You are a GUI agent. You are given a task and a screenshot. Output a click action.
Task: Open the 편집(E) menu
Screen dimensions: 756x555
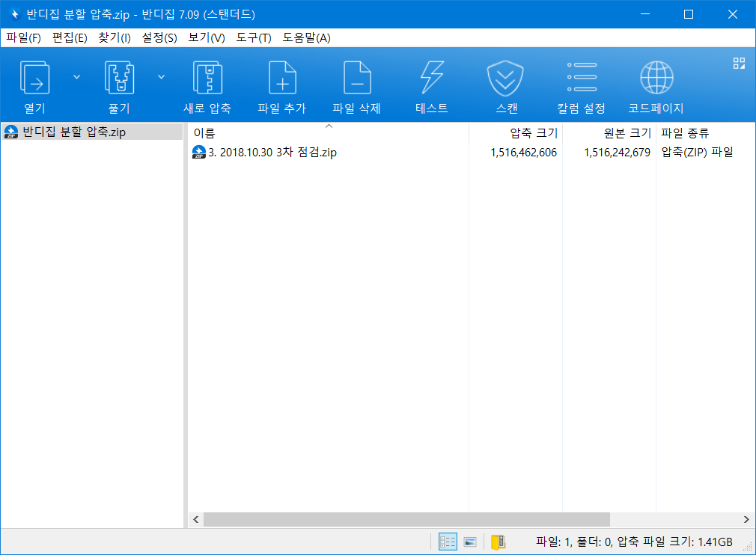pyautogui.click(x=70, y=37)
